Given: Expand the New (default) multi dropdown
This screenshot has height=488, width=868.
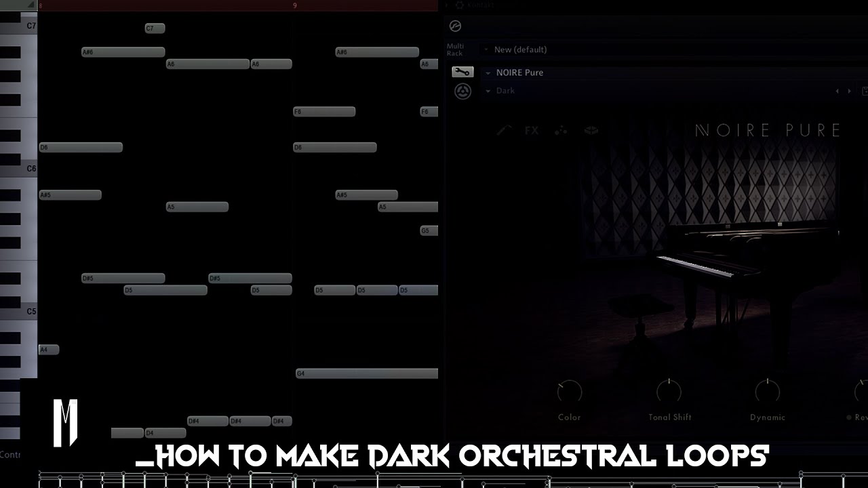Looking at the screenshot, I should pyautogui.click(x=486, y=49).
